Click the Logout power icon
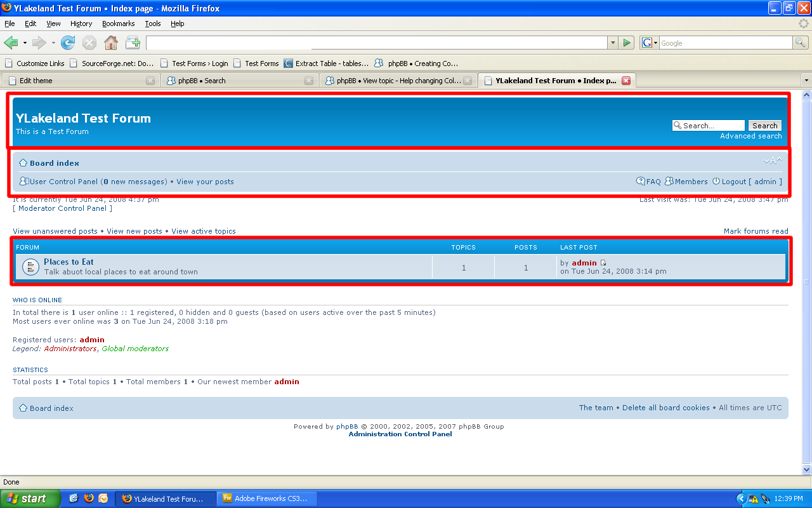 [x=716, y=181]
